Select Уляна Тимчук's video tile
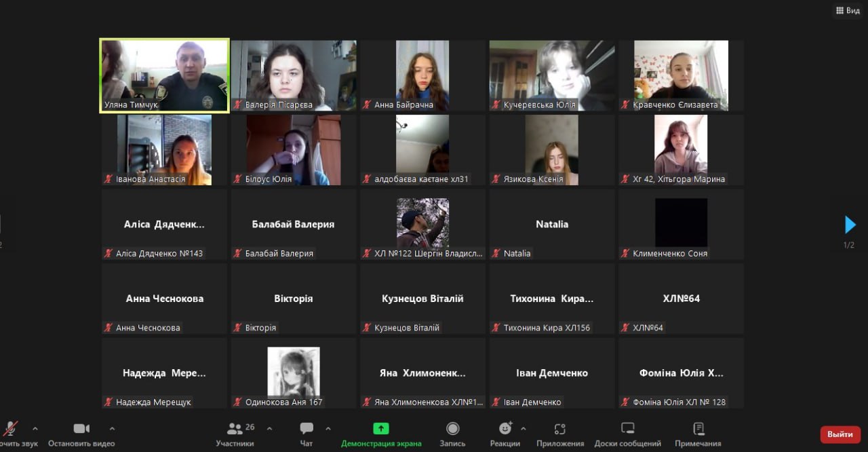 pos(164,75)
